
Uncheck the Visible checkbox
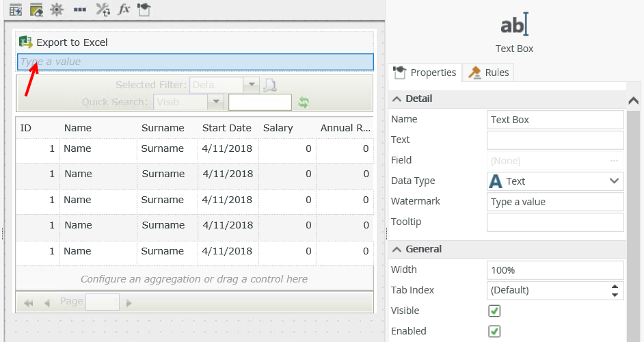[494, 311]
